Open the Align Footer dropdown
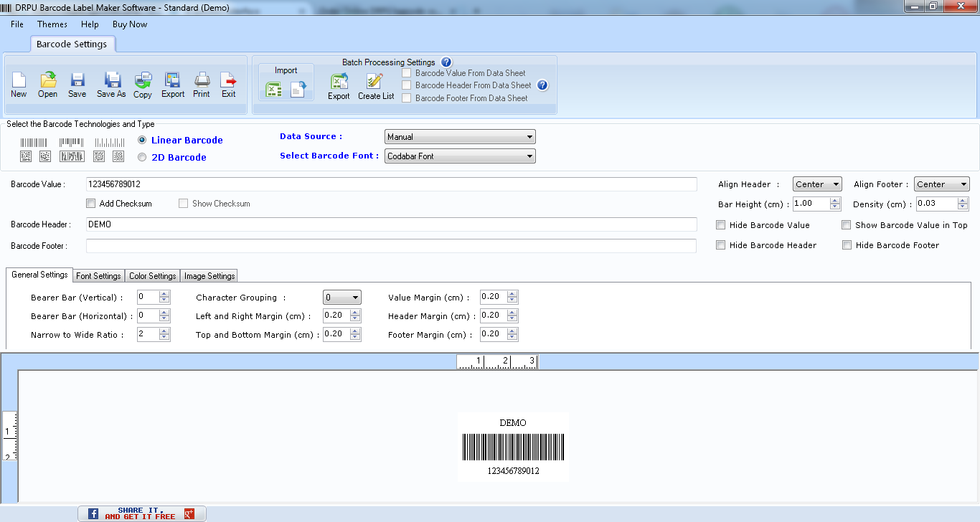 [941, 184]
